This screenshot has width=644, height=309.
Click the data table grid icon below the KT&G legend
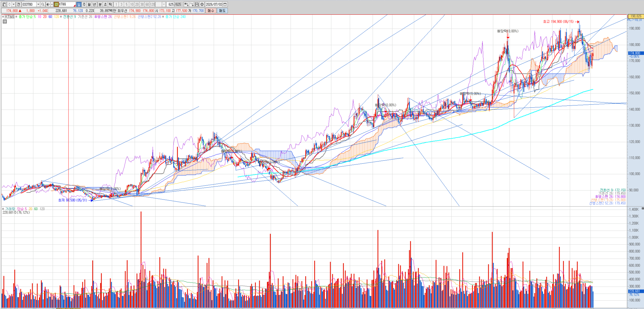point(5,22)
